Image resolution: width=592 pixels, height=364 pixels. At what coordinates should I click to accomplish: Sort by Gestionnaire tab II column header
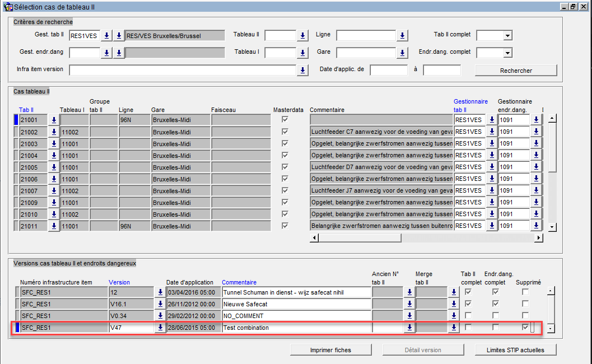470,106
